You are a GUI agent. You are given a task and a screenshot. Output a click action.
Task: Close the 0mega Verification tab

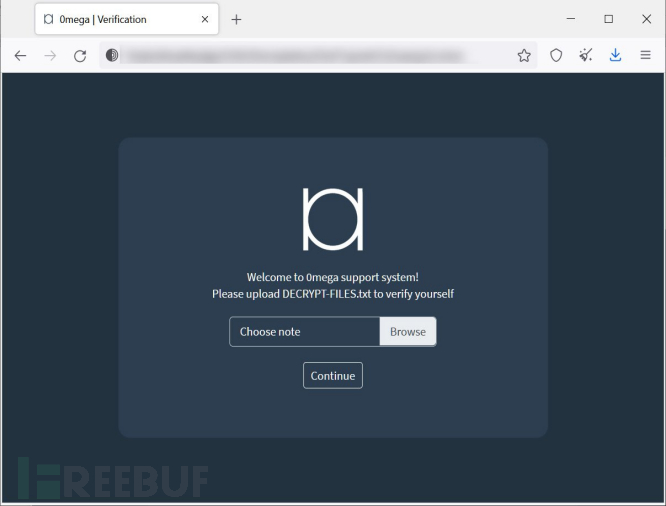coord(205,19)
